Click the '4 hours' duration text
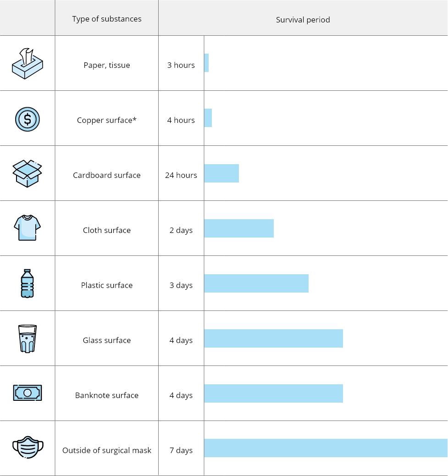This screenshot has height=476, width=448. [181, 120]
